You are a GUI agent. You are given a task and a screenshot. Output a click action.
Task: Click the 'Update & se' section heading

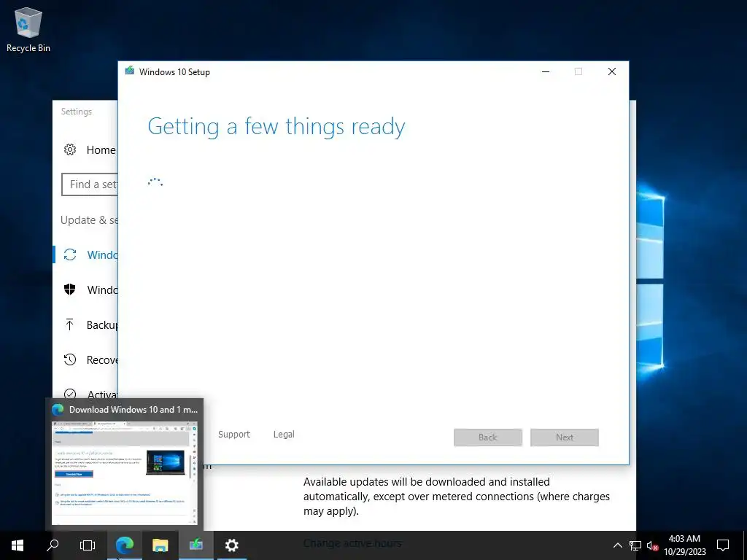click(x=89, y=220)
